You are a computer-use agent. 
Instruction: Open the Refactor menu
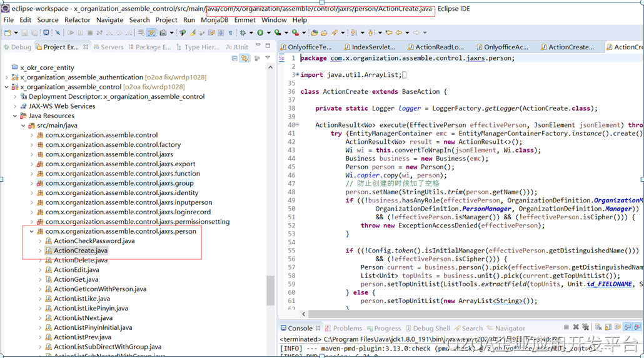[77, 20]
